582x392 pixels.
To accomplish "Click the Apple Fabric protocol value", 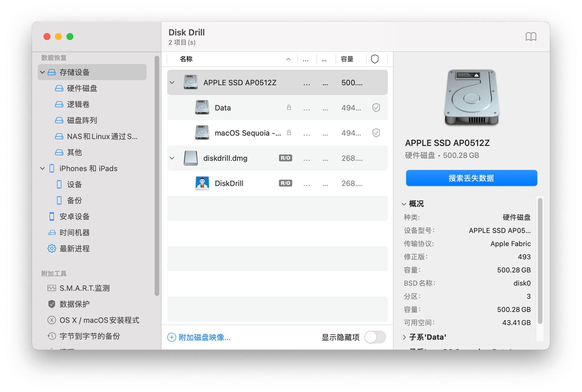I will click(510, 244).
